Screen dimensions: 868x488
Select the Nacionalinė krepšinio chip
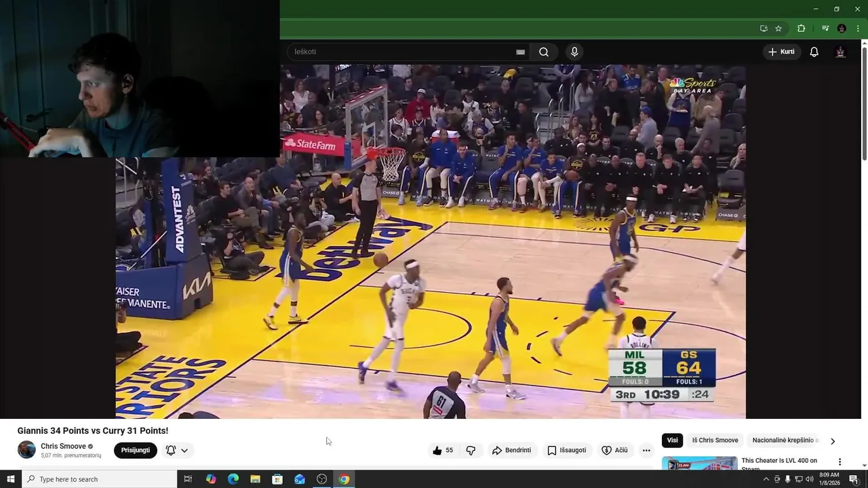785,441
